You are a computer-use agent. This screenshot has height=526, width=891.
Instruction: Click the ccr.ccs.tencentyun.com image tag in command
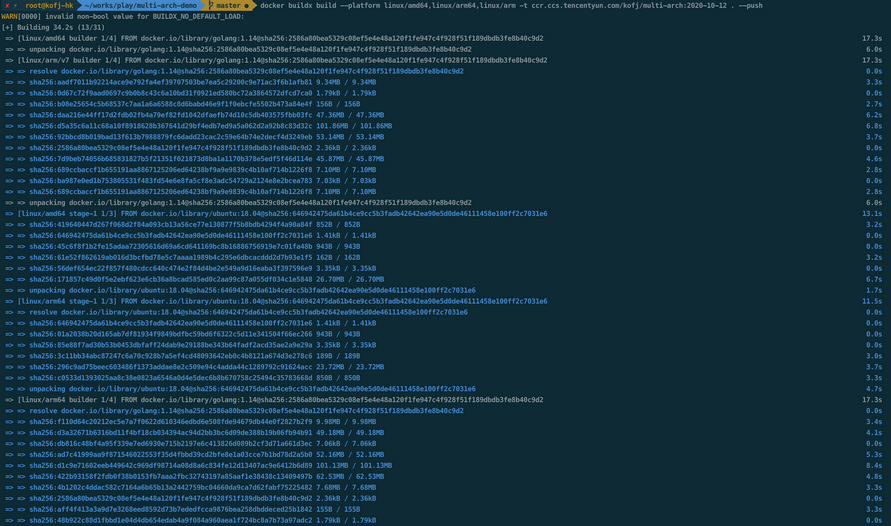(x=627, y=6)
